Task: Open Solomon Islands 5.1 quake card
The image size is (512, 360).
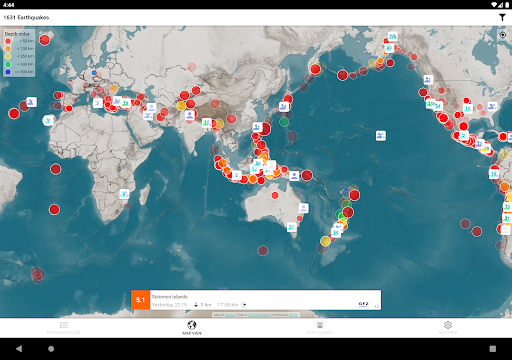Action: (256, 300)
